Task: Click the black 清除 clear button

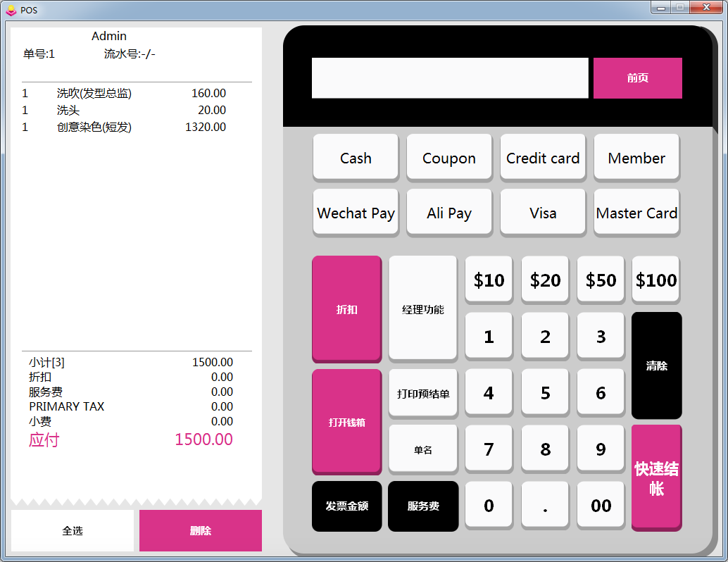Action: click(x=656, y=366)
